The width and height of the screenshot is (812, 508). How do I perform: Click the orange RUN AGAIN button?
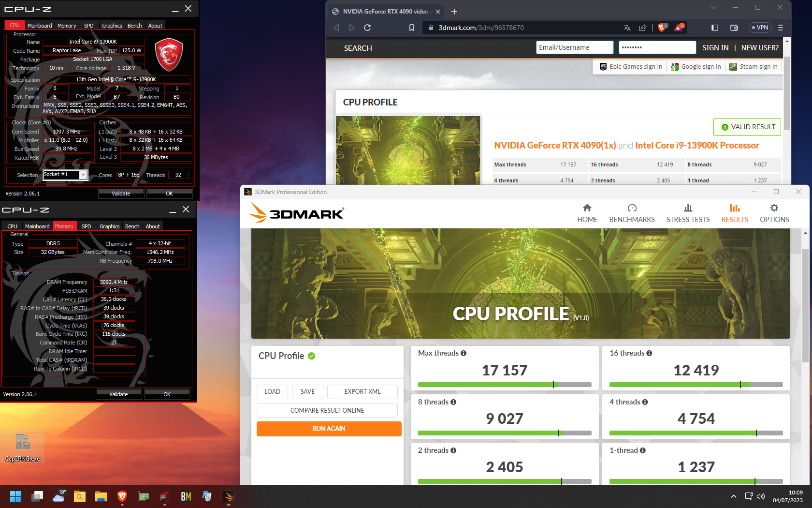(x=329, y=429)
